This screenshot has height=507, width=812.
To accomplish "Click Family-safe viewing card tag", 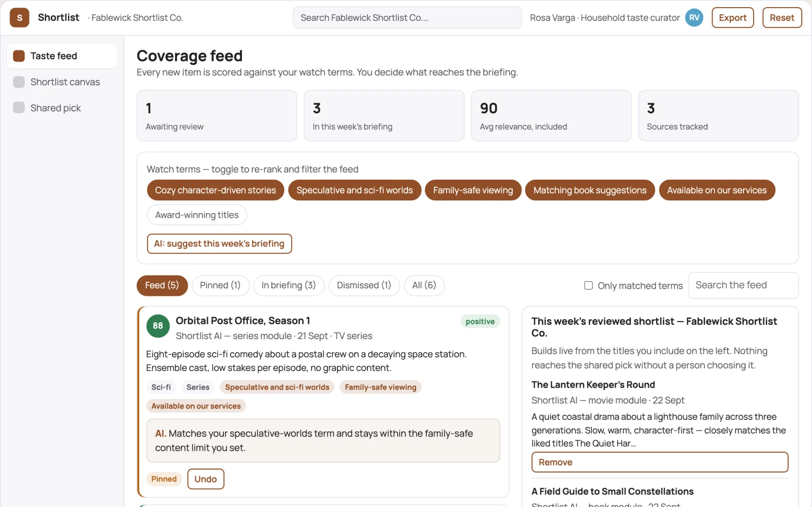I will [381, 387].
